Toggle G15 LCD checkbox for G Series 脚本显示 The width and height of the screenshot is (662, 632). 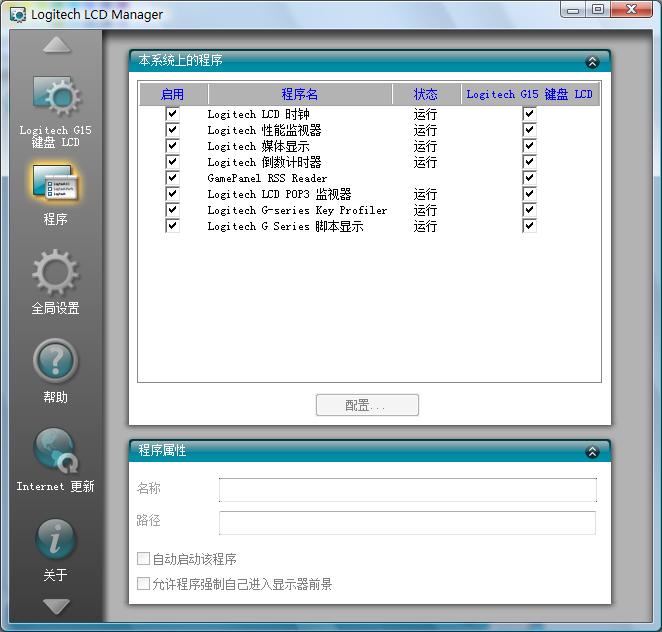(529, 226)
